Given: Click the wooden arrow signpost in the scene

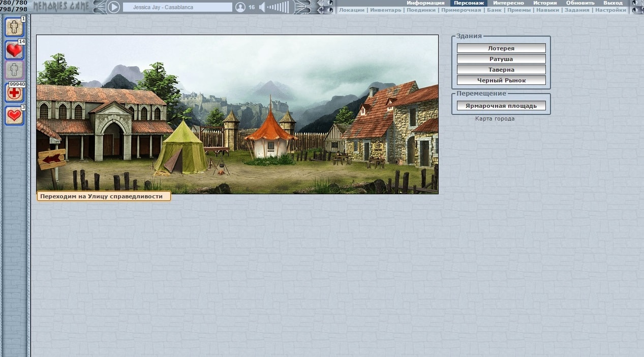Looking at the screenshot, I should (x=52, y=159).
